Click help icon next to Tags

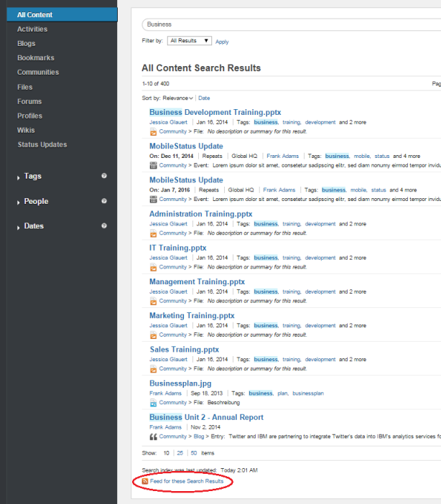click(x=104, y=176)
